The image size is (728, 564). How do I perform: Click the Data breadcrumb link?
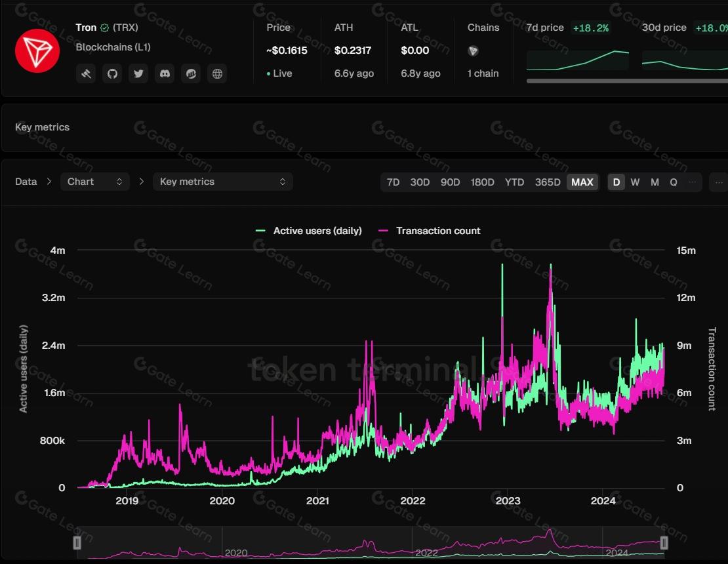coord(26,182)
